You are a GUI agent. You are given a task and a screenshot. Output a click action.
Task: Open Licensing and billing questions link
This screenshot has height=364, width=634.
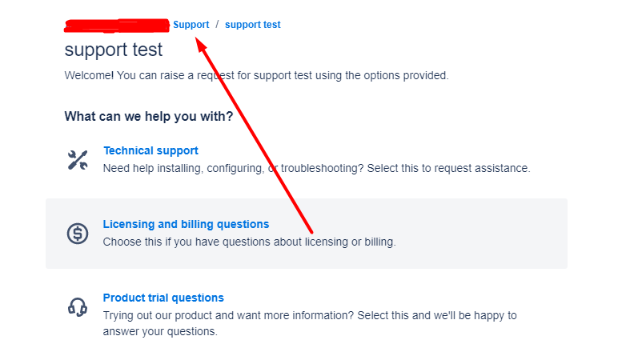coord(186,224)
